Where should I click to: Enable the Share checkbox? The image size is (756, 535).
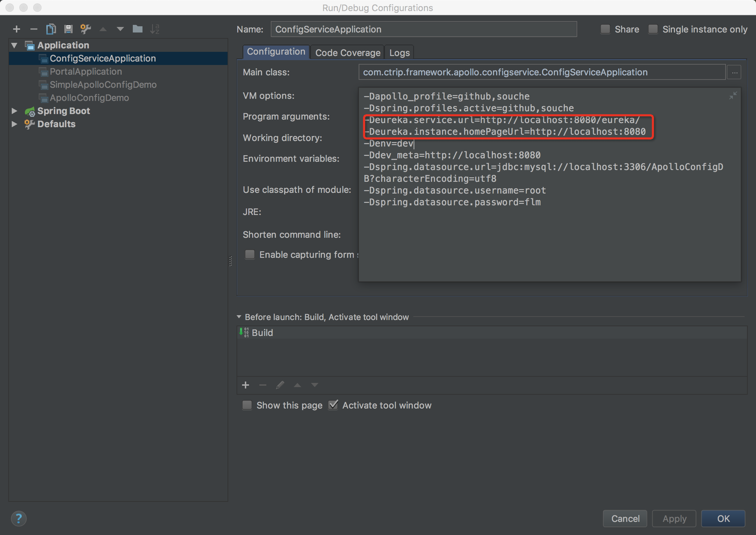(605, 29)
